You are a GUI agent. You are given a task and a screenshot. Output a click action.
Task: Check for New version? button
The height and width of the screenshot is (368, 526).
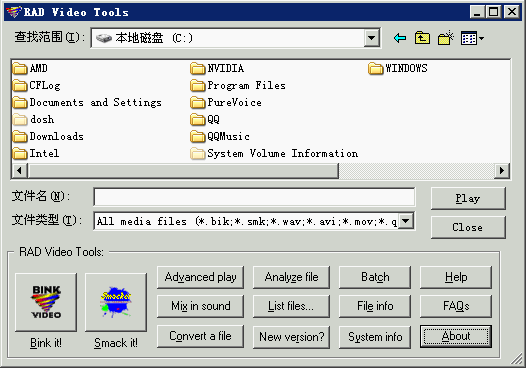coord(291,337)
